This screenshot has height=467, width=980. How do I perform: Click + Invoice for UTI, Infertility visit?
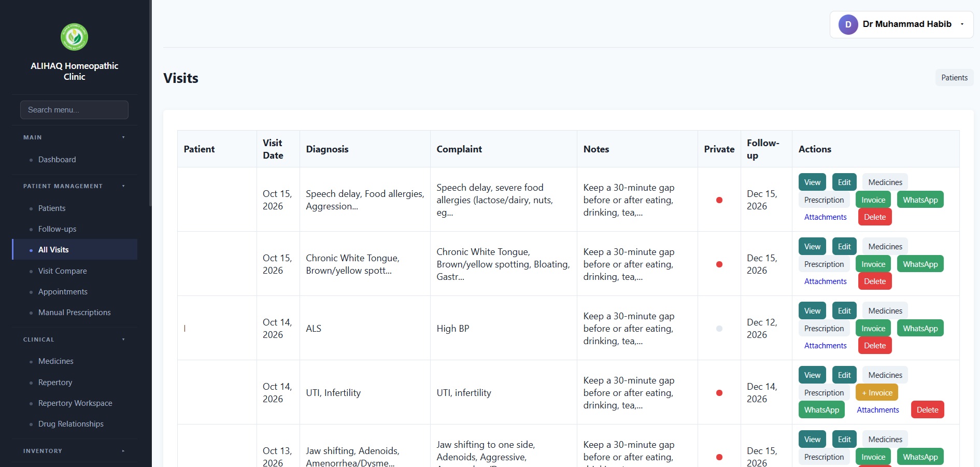pos(877,393)
